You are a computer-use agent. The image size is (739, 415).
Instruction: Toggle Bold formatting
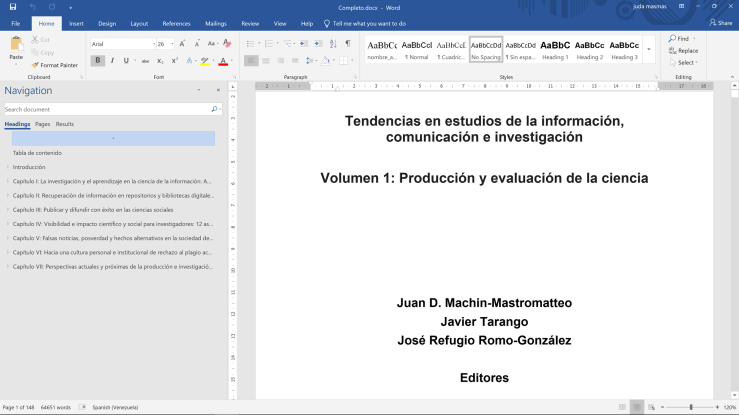[x=98, y=61]
